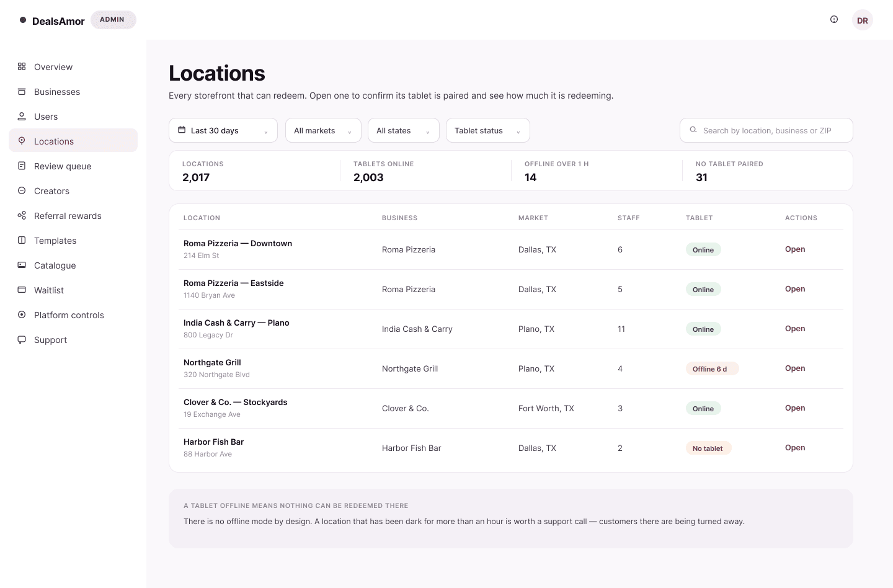Expand the All markets filter

point(323,130)
